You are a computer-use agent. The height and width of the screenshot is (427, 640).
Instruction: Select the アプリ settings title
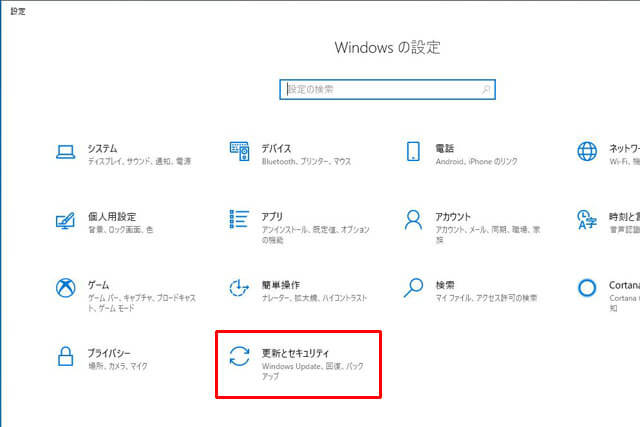coord(272,216)
